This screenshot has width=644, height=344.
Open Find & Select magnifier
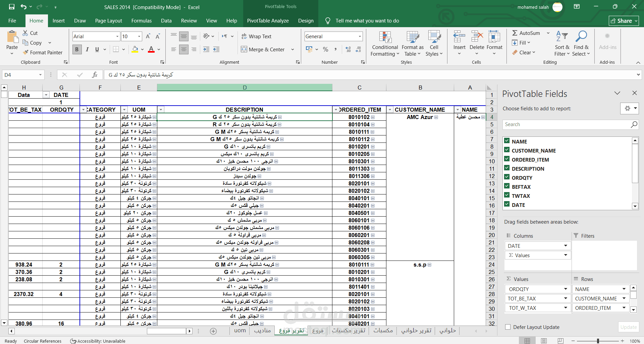pos(581,37)
